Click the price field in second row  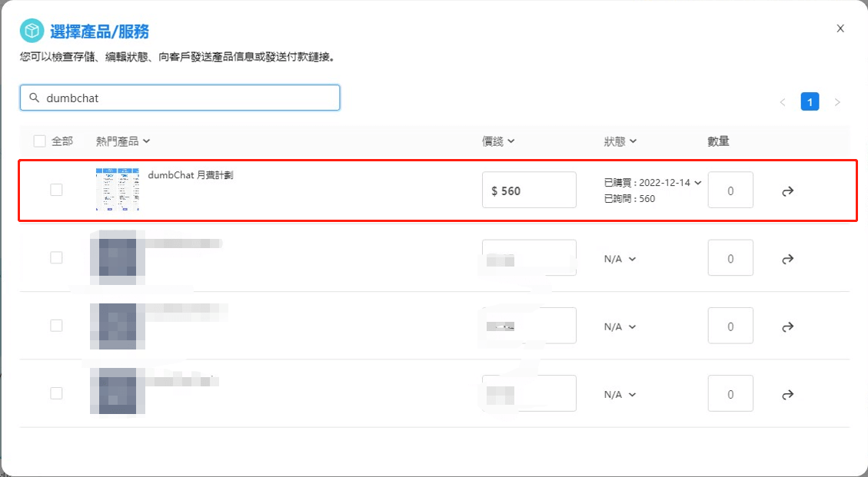click(x=529, y=257)
